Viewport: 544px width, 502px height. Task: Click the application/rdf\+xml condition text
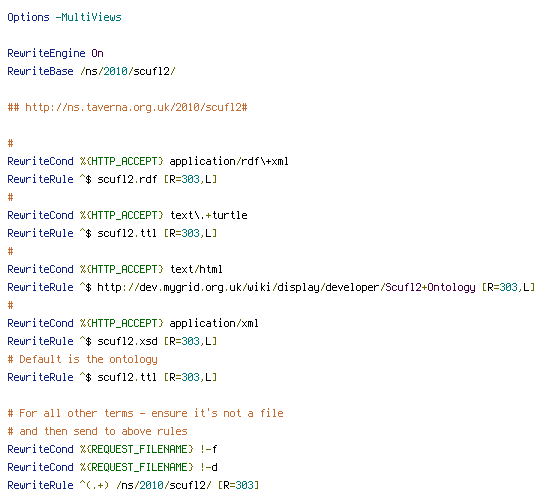229,161
